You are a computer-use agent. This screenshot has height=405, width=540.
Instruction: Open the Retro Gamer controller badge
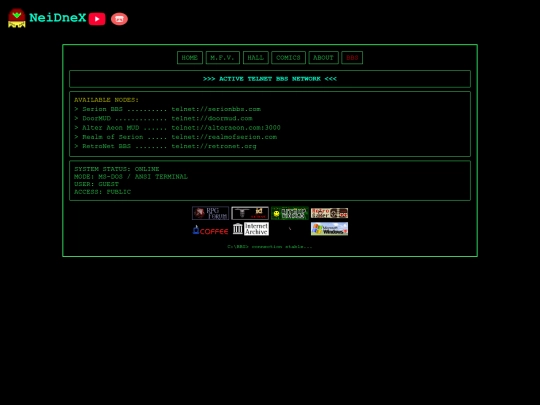point(330,213)
